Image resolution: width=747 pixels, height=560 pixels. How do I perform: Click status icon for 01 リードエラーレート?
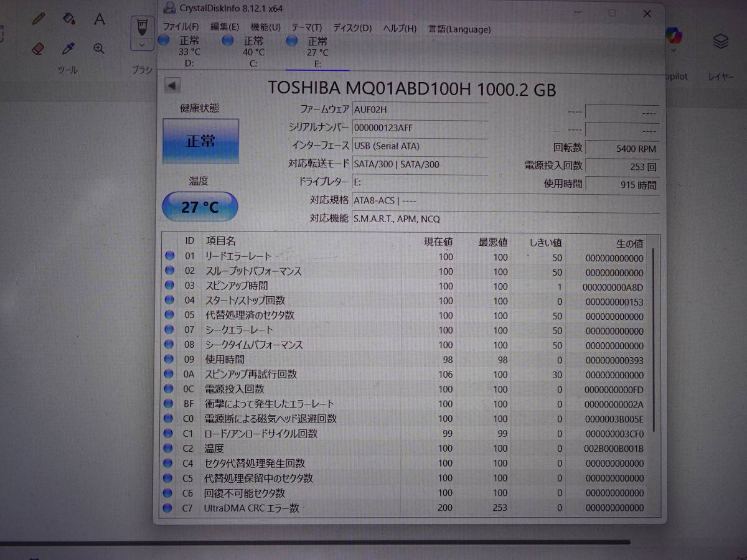169,256
